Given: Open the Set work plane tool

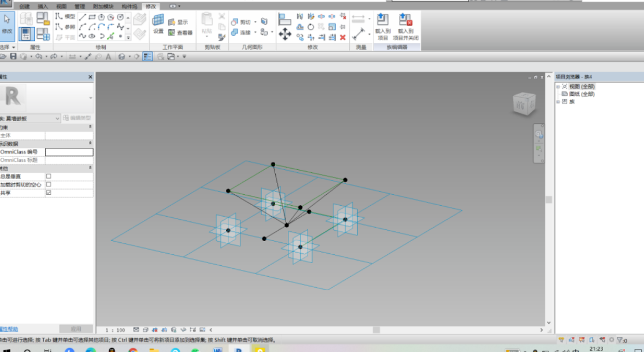Looking at the screenshot, I should 158,24.
